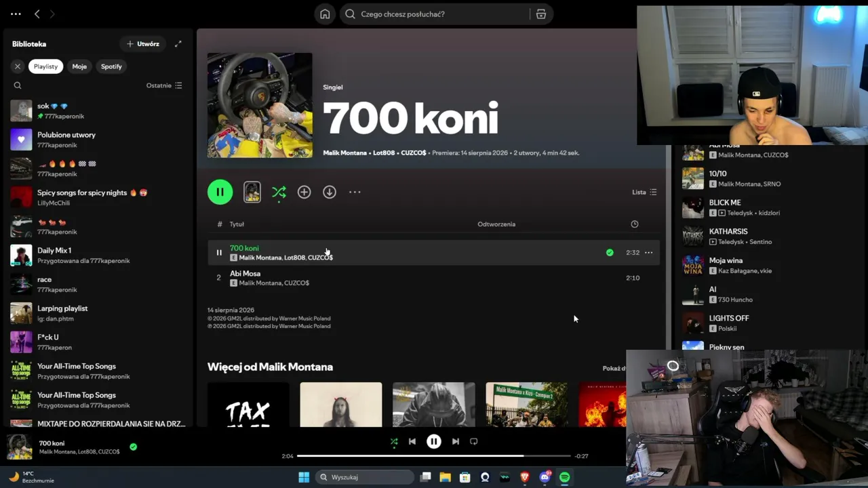Open the 'F*ck U' playlist

(98, 342)
